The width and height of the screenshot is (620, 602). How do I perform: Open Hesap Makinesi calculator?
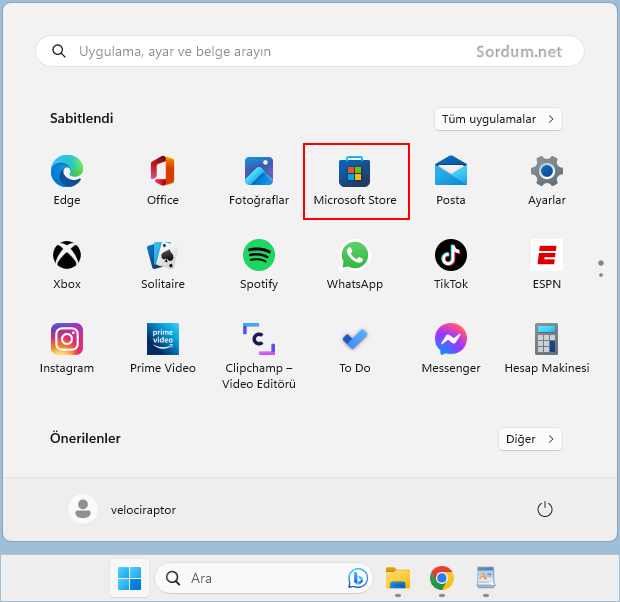click(x=547, y=348)
